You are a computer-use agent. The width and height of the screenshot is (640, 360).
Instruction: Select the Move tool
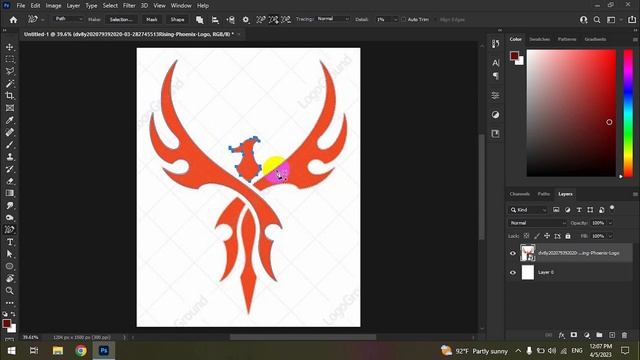[x=9, y=47]
